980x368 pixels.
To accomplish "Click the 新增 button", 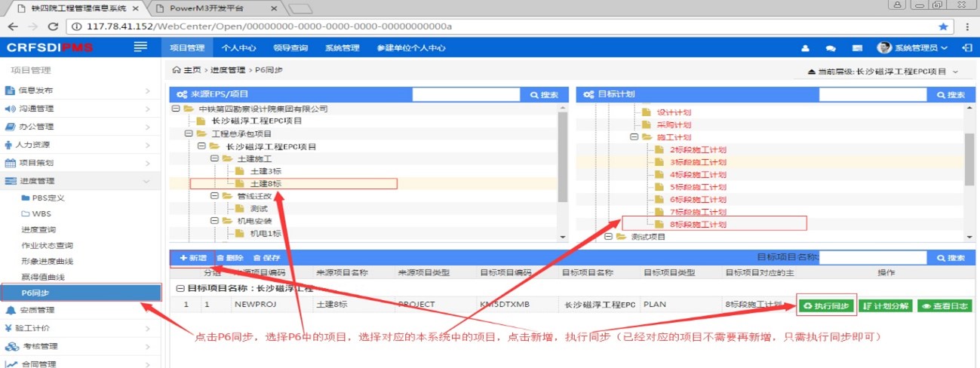I will [193, 258].
